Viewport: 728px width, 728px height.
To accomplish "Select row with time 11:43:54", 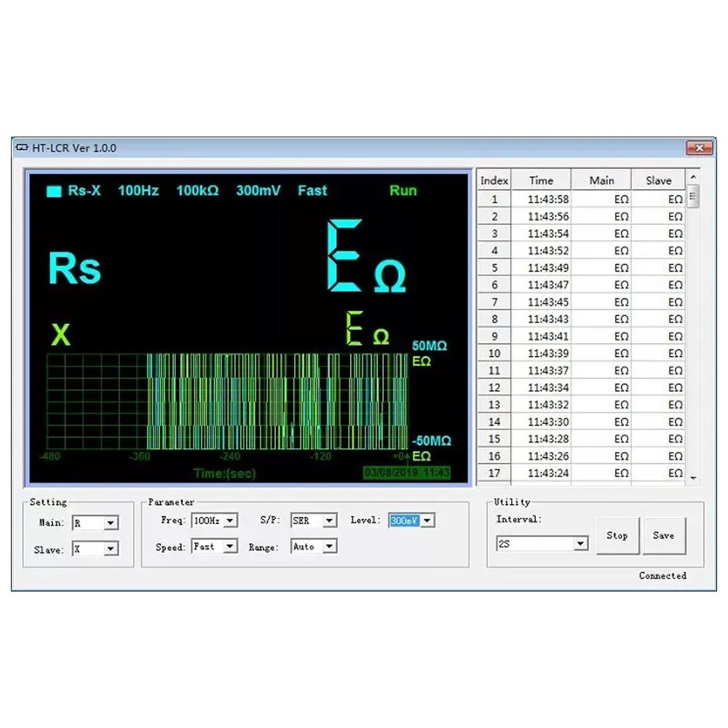I will tap(581, 234).
